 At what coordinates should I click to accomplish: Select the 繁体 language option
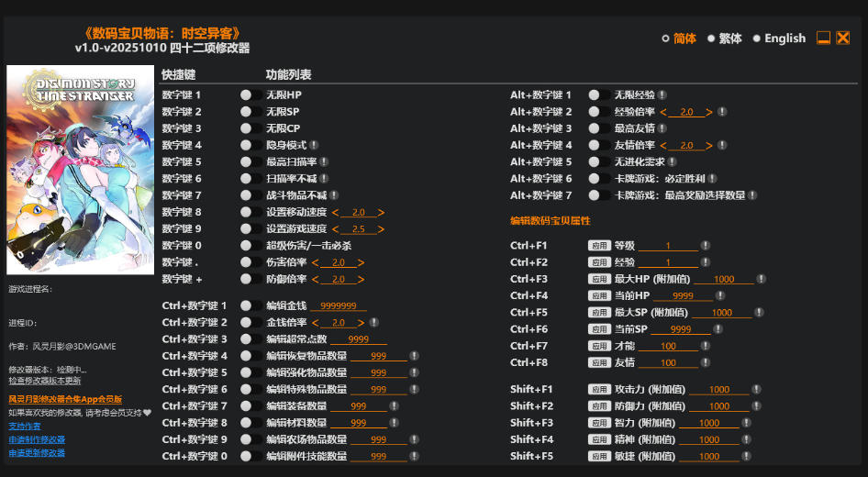tap(725, 39)
